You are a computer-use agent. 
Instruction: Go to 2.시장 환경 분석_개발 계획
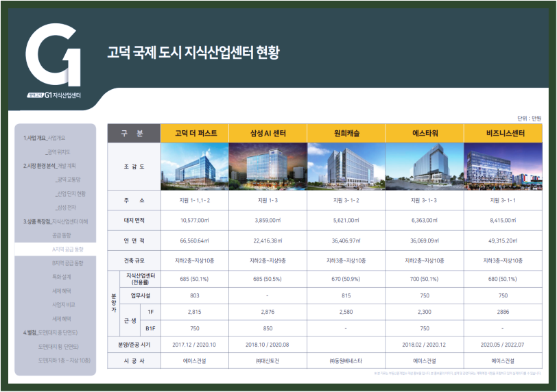click(x=49, y=166)
